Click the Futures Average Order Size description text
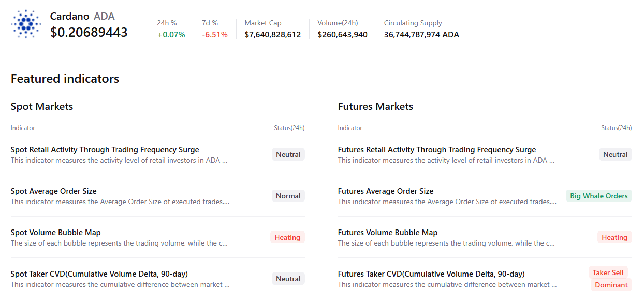 [447, 202]
